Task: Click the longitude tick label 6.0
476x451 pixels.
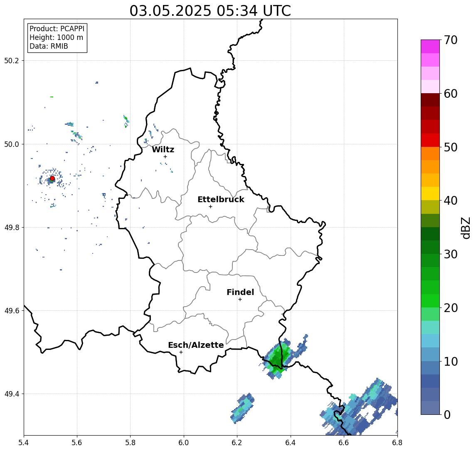Action: pos(184,443)
